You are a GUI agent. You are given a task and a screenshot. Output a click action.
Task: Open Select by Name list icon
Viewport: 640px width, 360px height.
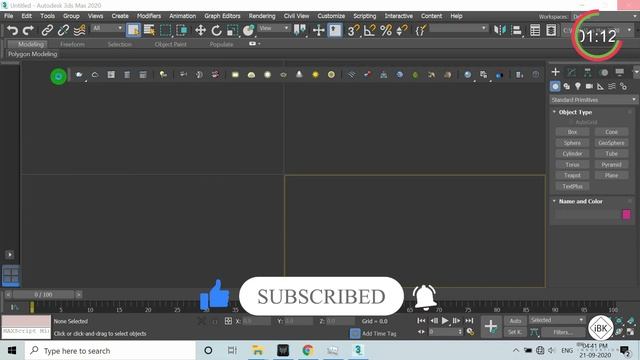149,30
